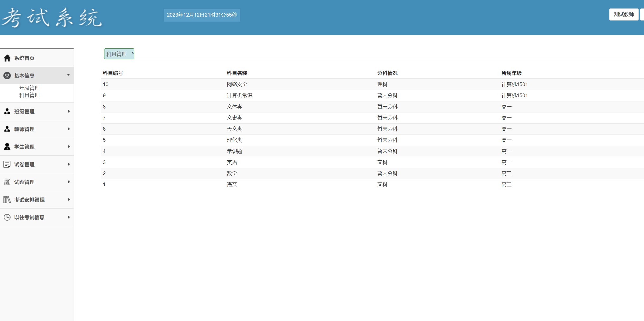Click 暂未分科 in the 文体类 row

coord(387,107)
